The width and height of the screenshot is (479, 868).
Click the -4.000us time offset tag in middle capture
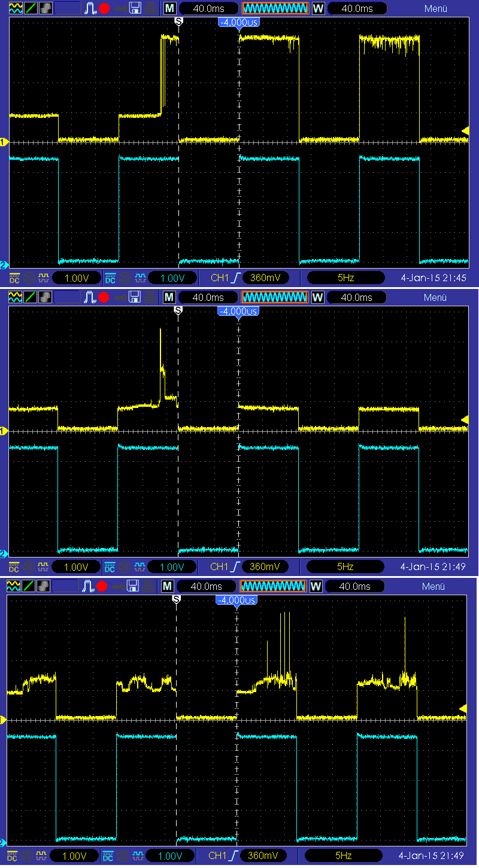tap(238, 311)
